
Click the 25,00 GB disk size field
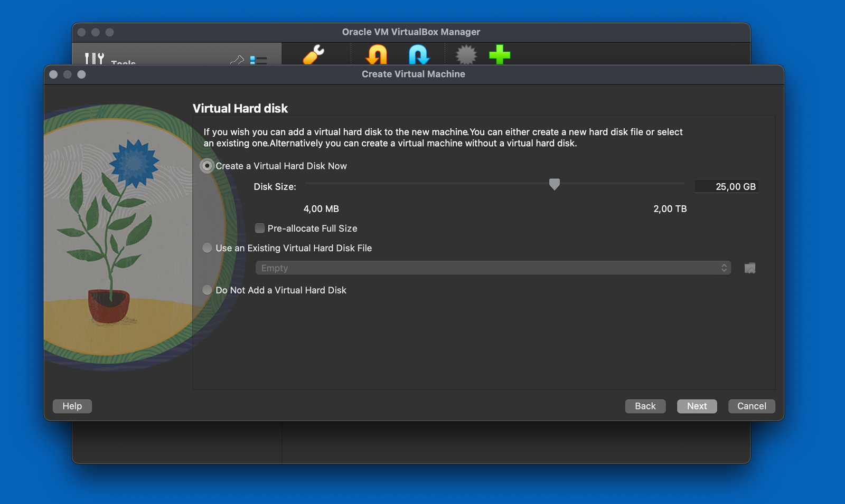[x=727, y=187]
